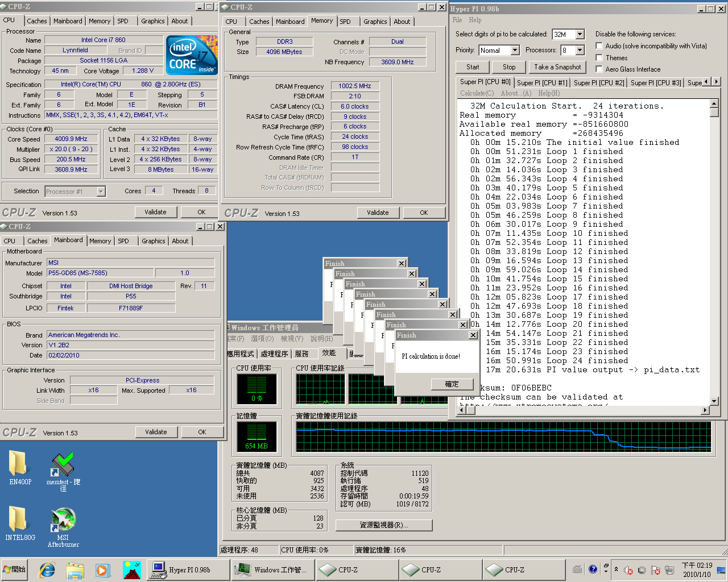Open the INTEL80G desktop folder
728x582 pixels.
pyautogui.click(x=20, y=523)
